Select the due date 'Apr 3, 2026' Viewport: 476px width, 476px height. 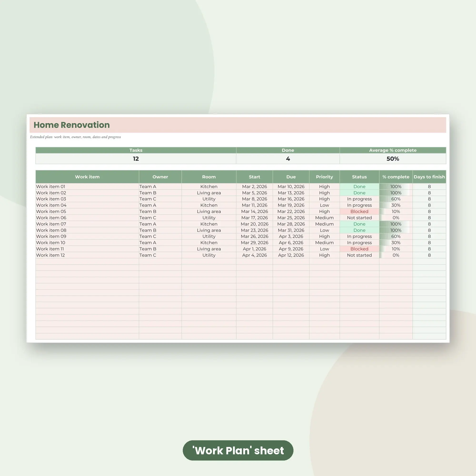click(x=291, y=236)
